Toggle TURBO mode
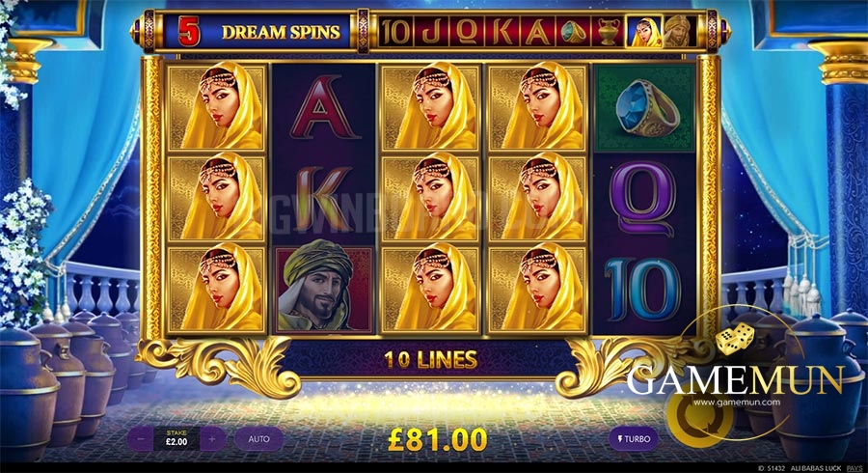Viewport: 868px width, 473px height. click(634, 438)
